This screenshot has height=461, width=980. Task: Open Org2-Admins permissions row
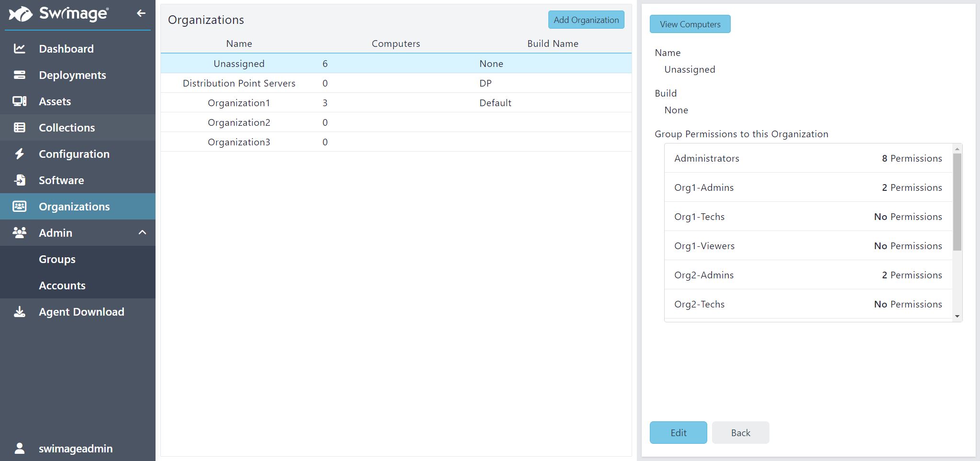[x=808, y=275]
